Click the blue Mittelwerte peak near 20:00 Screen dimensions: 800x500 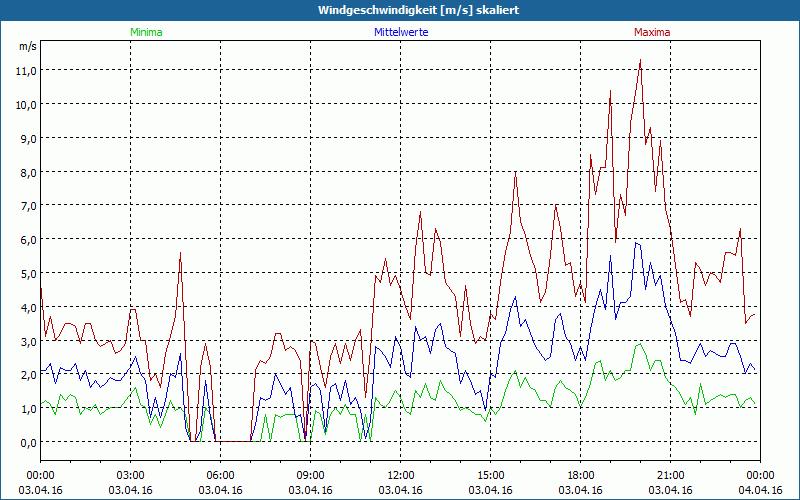(636, 243)
